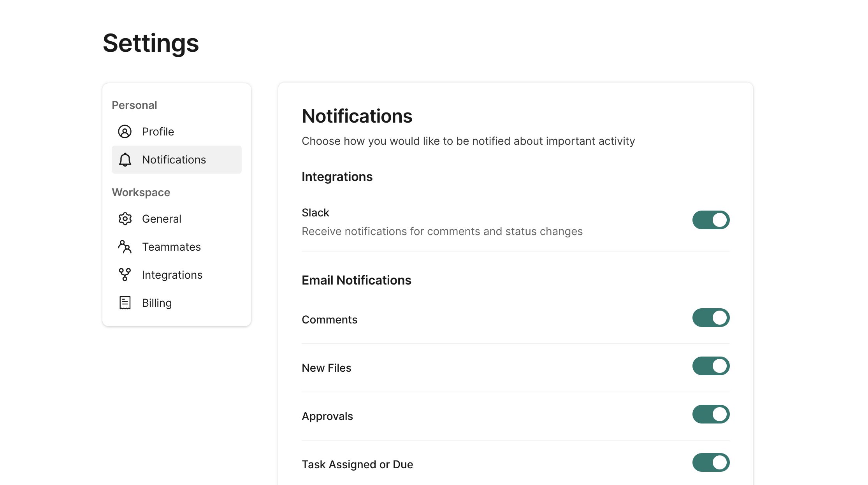Open the Teammates section

point(171,247)
